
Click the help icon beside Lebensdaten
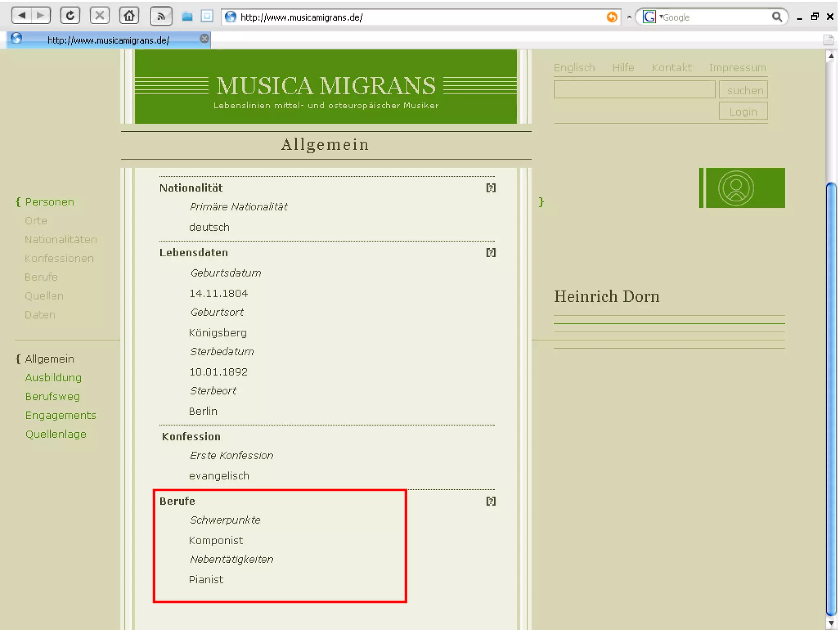coord(491,253)
